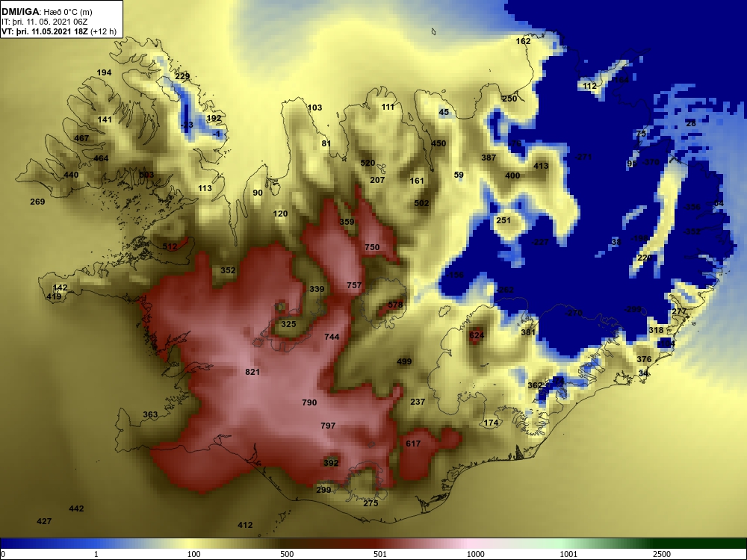Viewport: 747px width, 560px height.
Task: Click the map value 413
Action: pos(541,167)
